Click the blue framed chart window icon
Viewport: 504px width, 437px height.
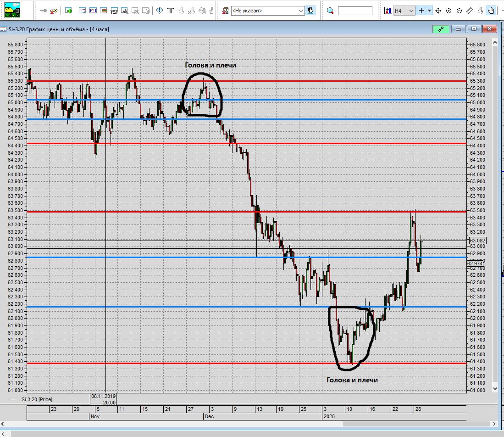coord(93,11)
